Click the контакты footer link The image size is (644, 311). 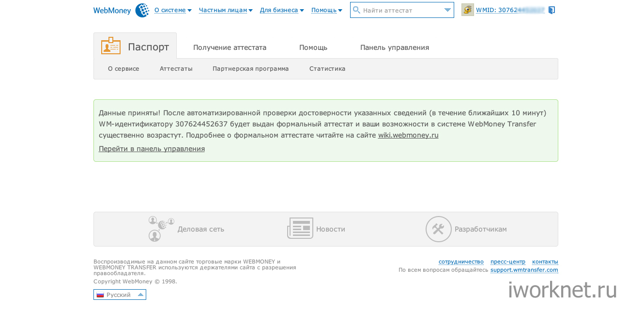click(x=545, y=262)
